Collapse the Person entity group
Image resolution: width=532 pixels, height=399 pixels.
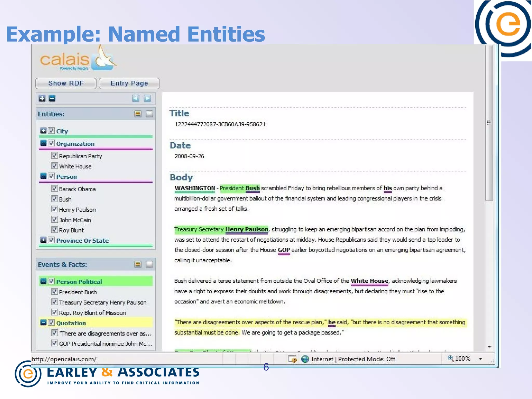pos(43,176)
